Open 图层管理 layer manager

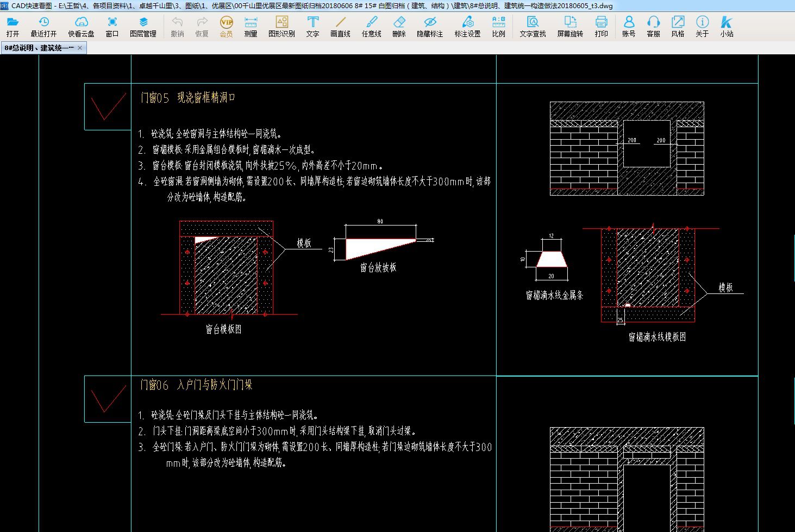(x=143, y=27)
